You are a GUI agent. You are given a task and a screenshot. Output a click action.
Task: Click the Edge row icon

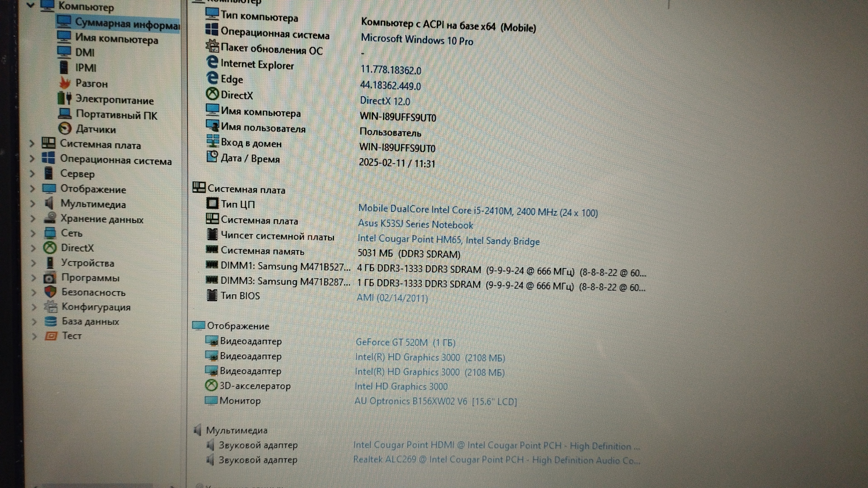(x=212, y=78)
